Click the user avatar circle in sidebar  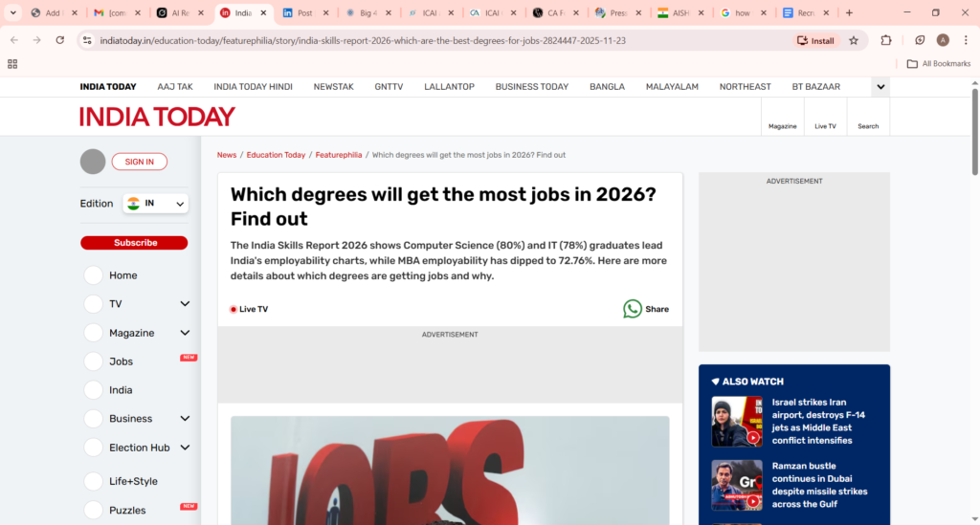(93, 162)
